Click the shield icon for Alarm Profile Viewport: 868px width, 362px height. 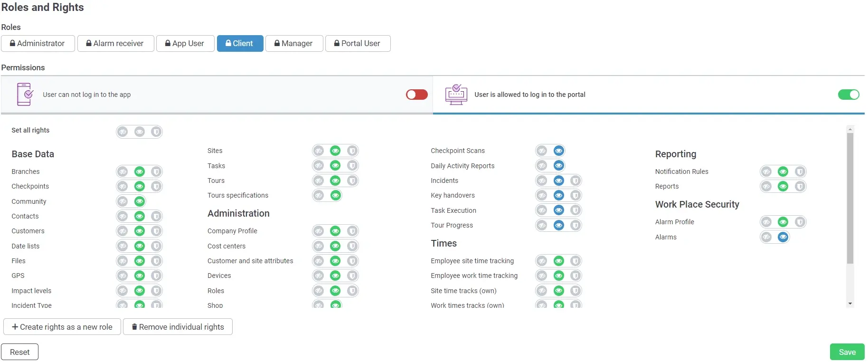(800, 222)
